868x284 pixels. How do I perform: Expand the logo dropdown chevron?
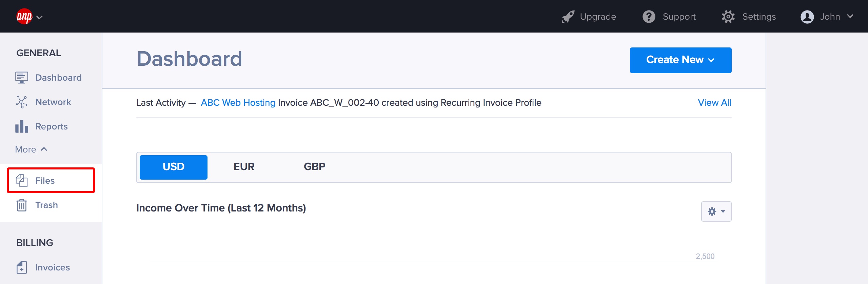[39, 17]
